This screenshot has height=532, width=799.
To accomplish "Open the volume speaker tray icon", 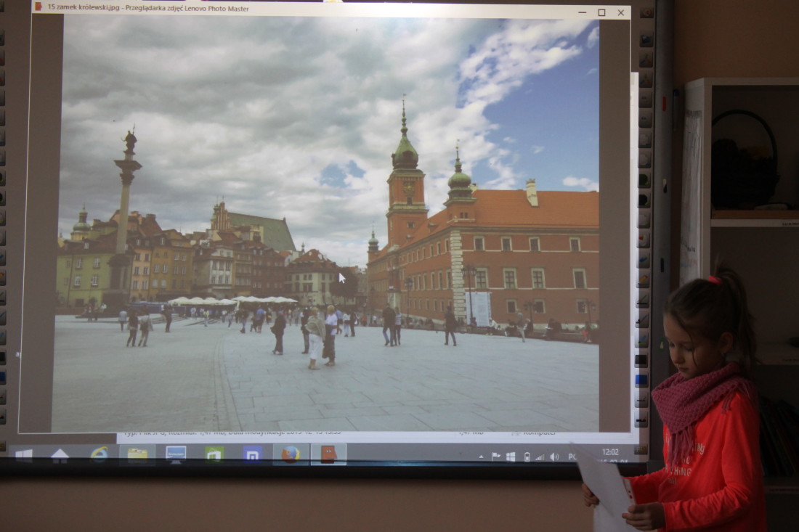I will (x=555, y=457).
